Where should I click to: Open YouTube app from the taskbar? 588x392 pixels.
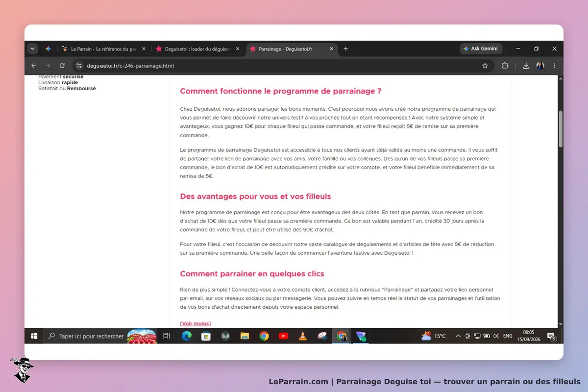click(283, 336)
